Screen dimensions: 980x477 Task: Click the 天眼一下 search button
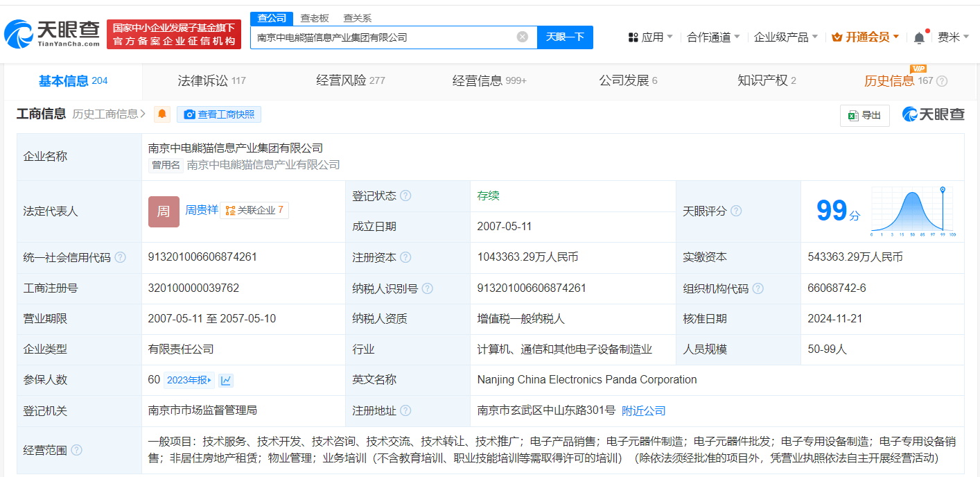click(566, 37)
